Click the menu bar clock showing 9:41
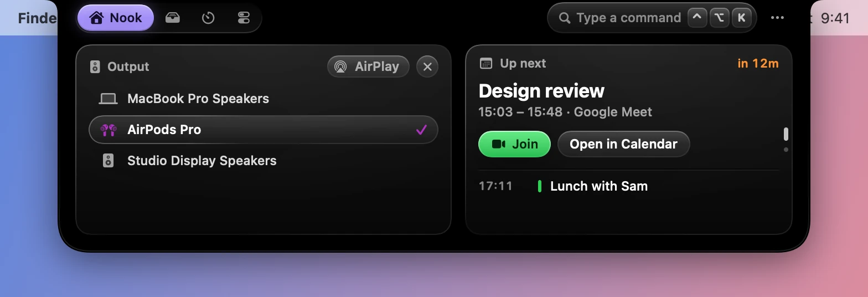This screenshot has height=297, width=868. pyautogui.click(x=835, y=18)
